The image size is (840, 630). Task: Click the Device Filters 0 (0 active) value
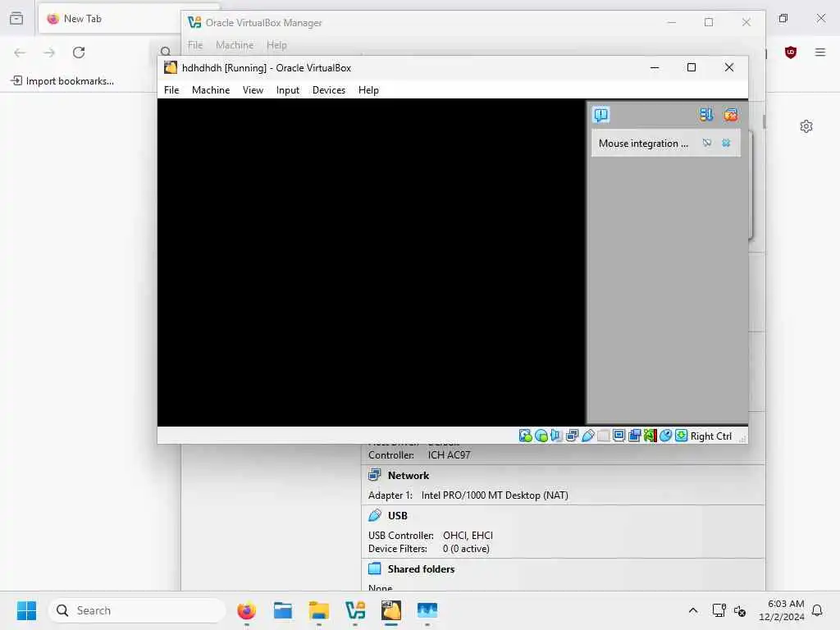point(466,549)
